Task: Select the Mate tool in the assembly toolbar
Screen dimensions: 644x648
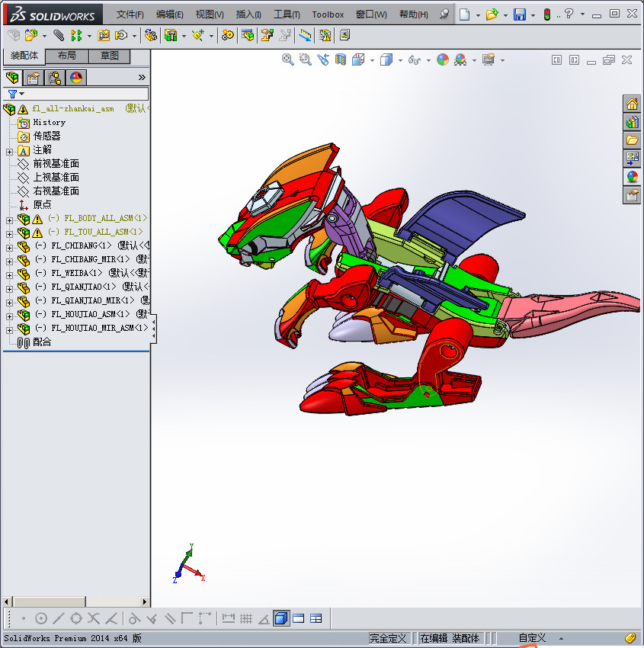Action: [58, 35]
